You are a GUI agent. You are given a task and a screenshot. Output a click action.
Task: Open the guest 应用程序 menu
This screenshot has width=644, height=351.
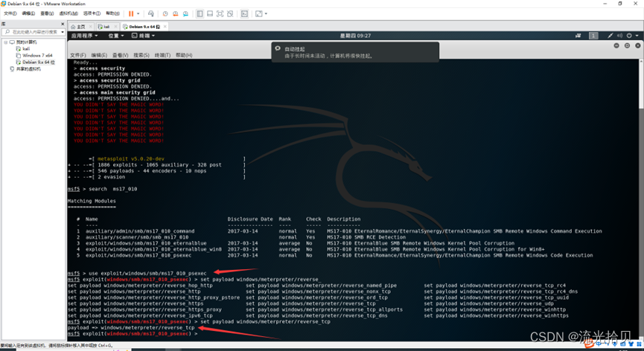click(x=84, y=36)
